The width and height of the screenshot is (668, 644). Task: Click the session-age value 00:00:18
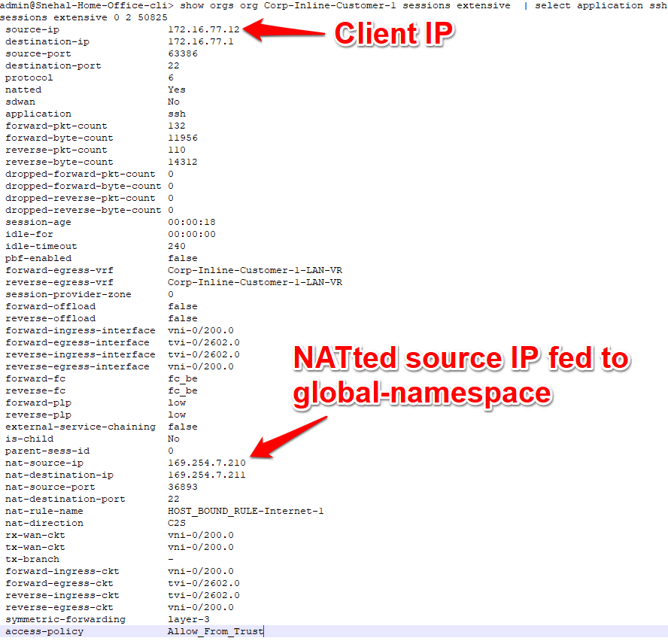pyautogui.click(x=192, y=222)
